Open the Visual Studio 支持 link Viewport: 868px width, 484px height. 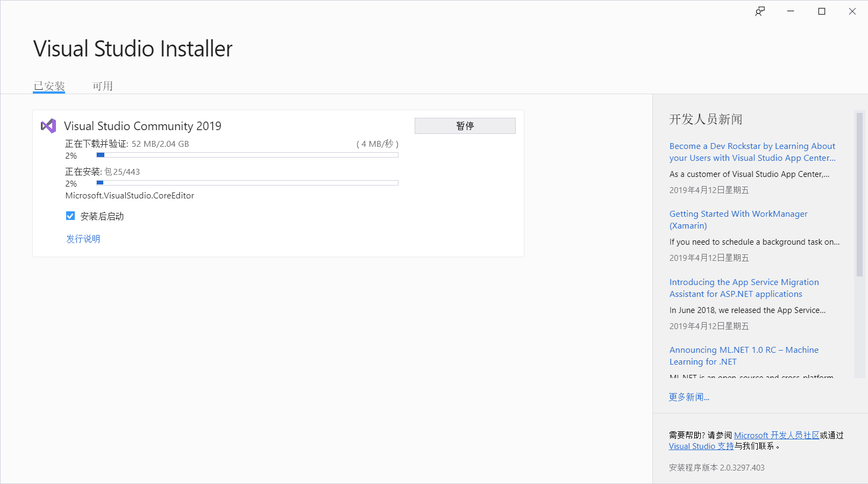tap(701, 446)
